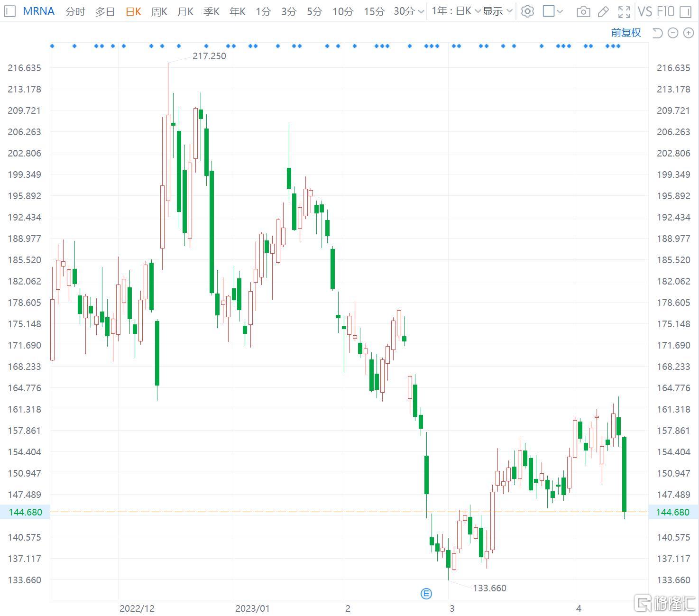Open the F10 company info
The image size is (699, 616).
pyautogui.click(x=665, y=11)
